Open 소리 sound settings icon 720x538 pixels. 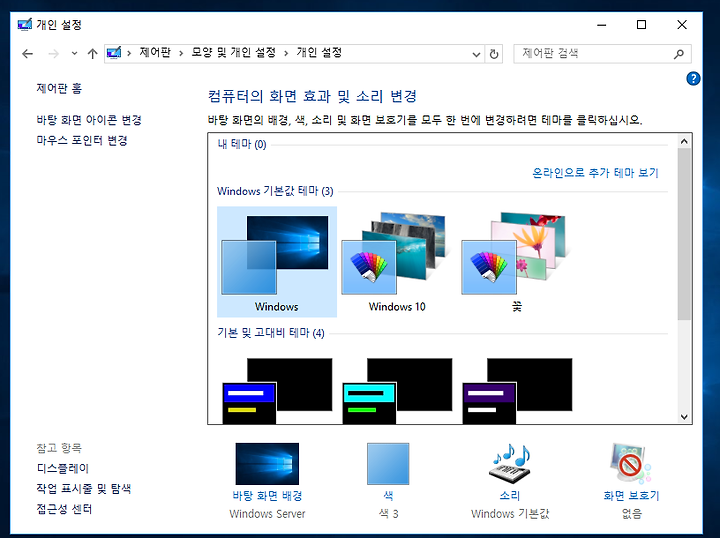click(510, 464)
